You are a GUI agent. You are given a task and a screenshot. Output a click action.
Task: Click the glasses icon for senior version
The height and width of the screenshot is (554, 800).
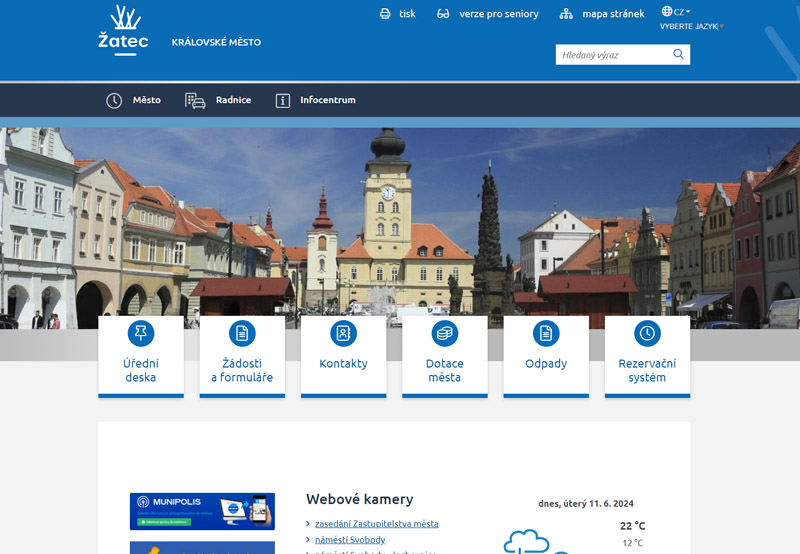[443, 14]
